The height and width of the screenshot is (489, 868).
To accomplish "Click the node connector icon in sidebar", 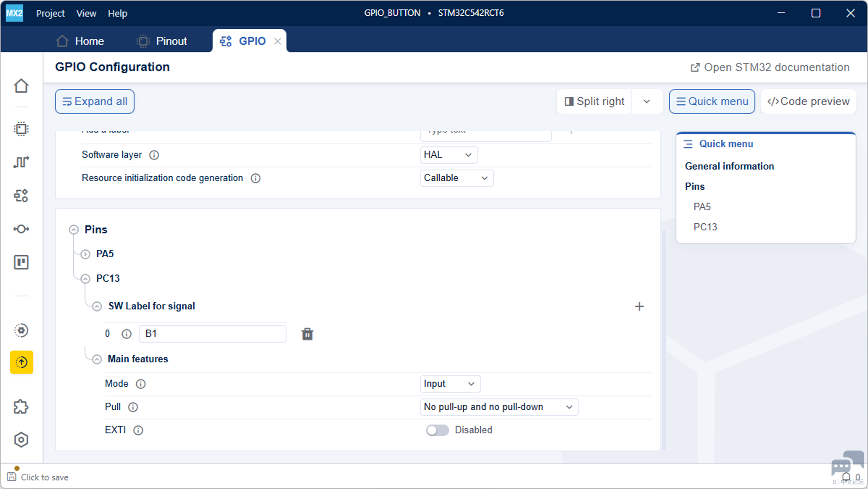I will click(x=21, y=229).
